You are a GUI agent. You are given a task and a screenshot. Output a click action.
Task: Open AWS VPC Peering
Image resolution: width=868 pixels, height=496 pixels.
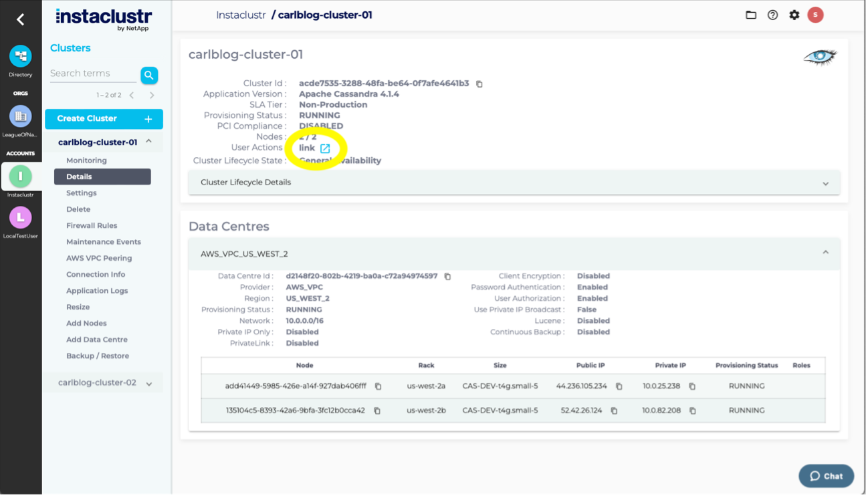click(99, 258)
